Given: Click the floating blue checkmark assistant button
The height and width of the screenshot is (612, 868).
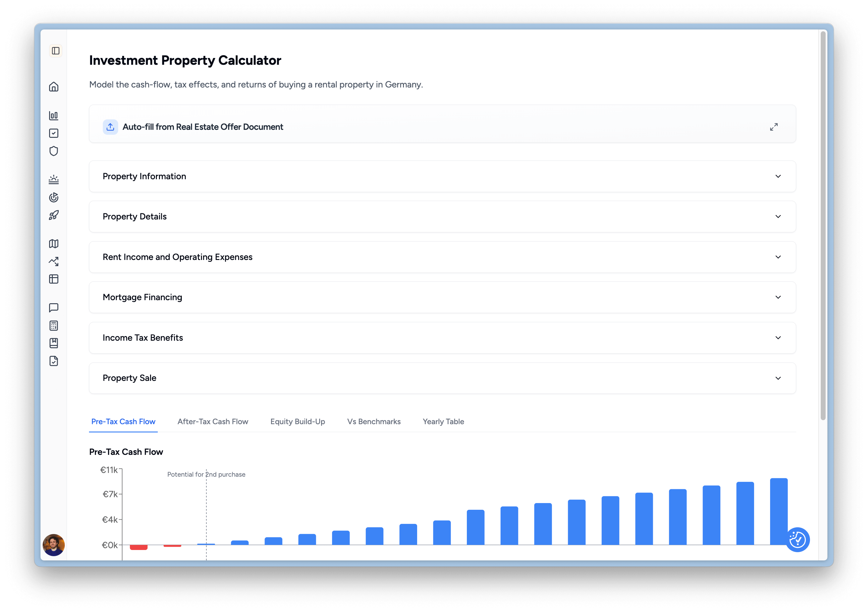Looking at the screenshot, I should click(798, 540).
